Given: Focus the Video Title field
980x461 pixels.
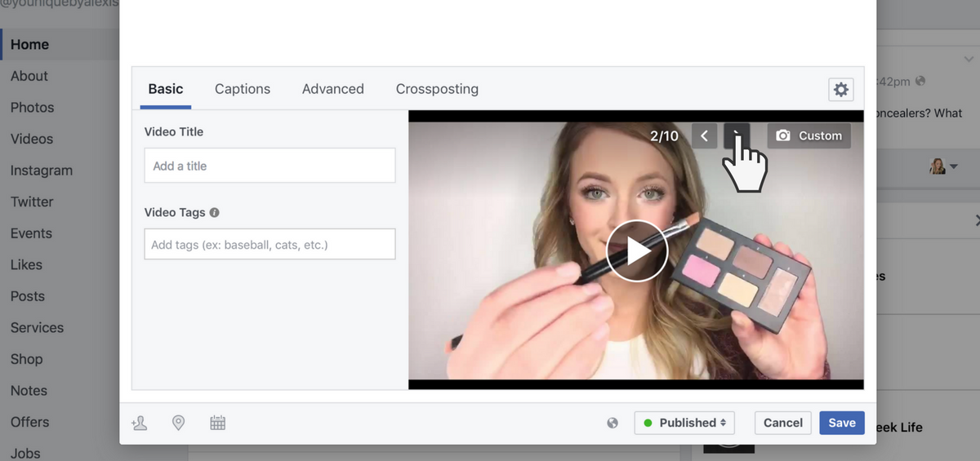Looking at the screenshot, I should click(x=269, y=166).
